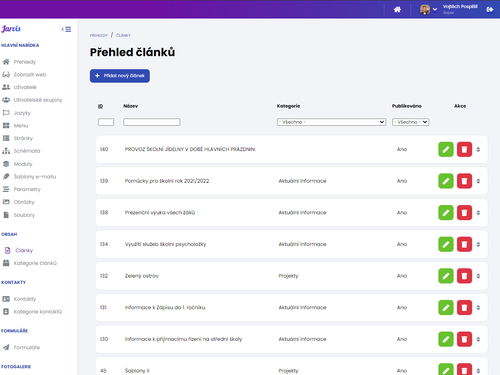Open Uživatelé in the sidebar
500x375 pixels.
point(25,87)
